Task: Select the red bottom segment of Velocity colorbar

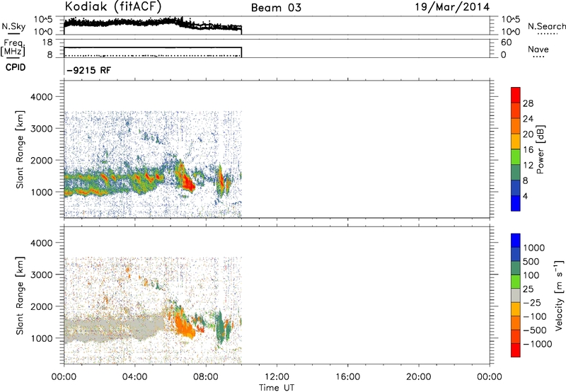Action: click(516, 350)
